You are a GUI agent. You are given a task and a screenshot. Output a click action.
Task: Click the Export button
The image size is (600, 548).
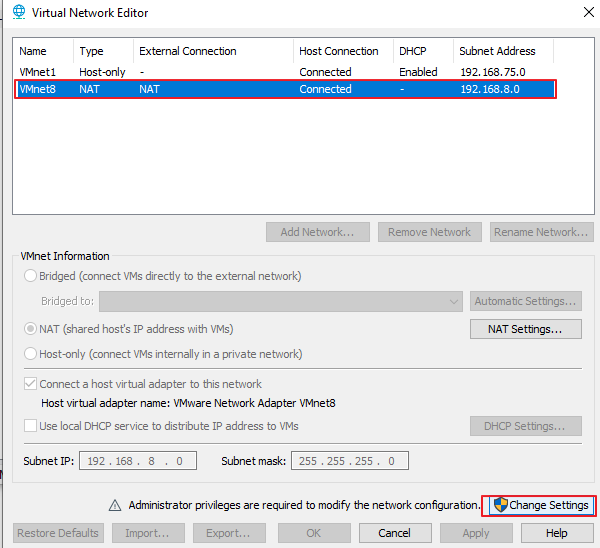tap(229, 533)
